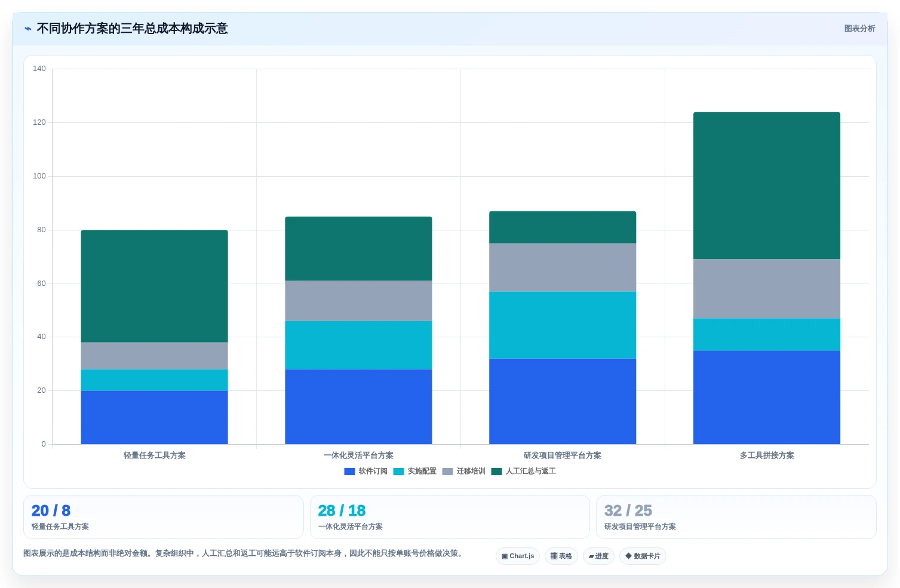
Task: Click the gray segment of 多工具拼接方案 bar
Action: click(767, 289)
